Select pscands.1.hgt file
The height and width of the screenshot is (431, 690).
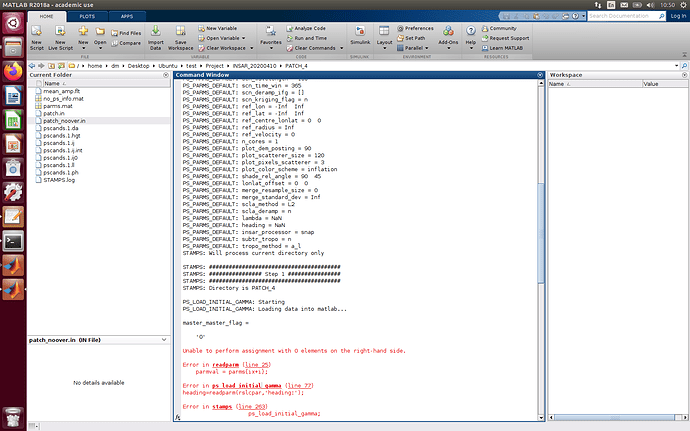pos(62,136)
